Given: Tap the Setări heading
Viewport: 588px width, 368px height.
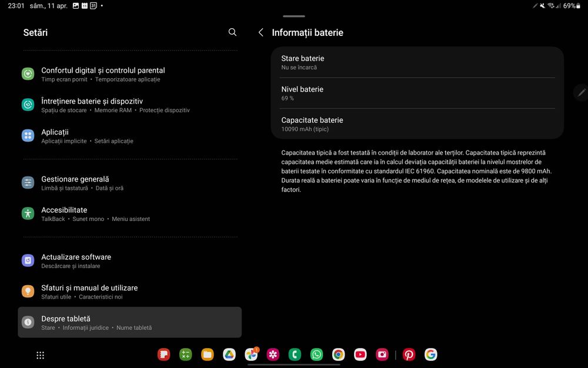Looking at the screenshot, I should pyautogui.click(x=35, y=32).
